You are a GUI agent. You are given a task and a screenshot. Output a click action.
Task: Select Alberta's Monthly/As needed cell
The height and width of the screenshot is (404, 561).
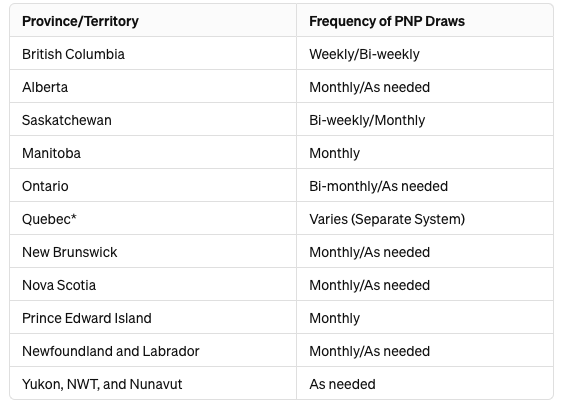(x=370, y=87)
